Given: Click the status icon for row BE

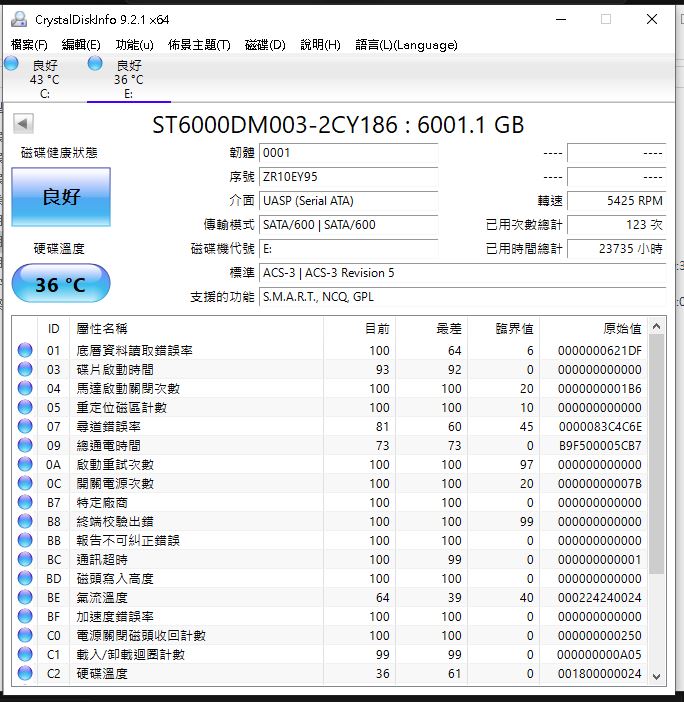Looking at the screenshot, I should coord(25,597).
